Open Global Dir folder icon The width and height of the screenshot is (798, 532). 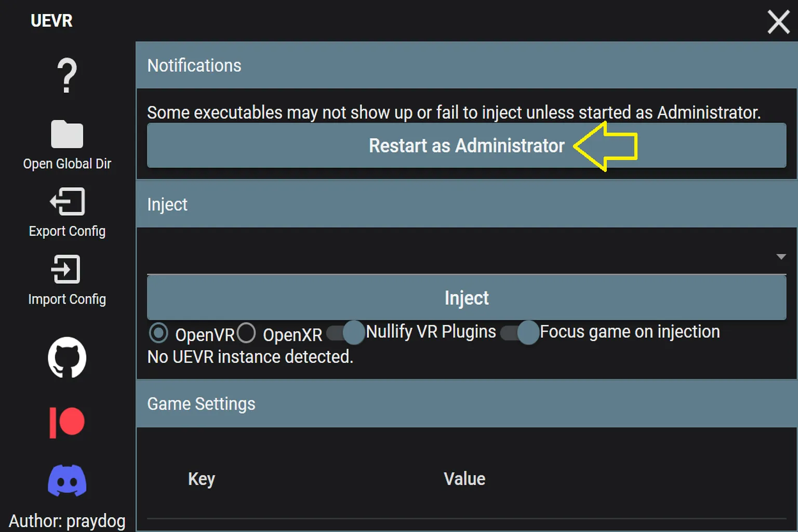(67, 134)
